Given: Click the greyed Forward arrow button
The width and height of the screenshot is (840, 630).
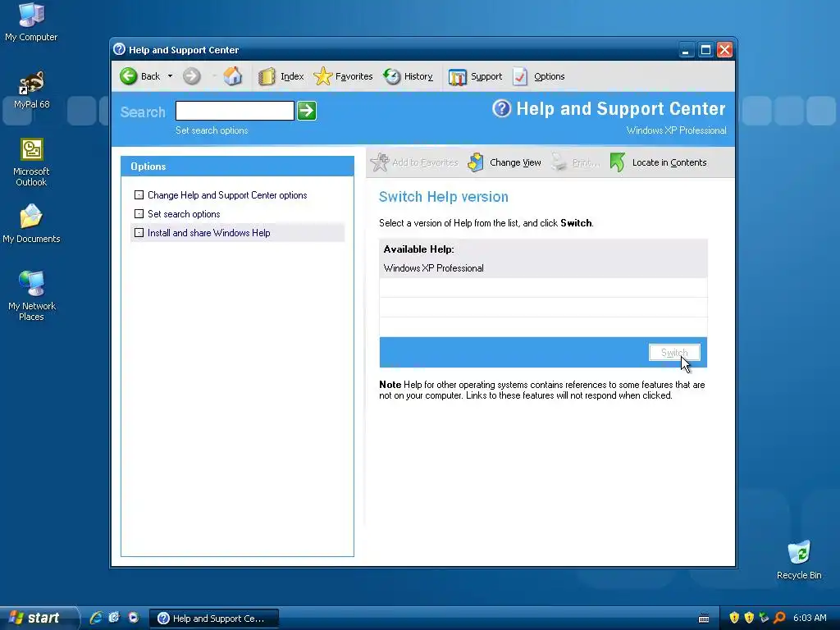Looking at the screenshot, I should tap(191, 76).
